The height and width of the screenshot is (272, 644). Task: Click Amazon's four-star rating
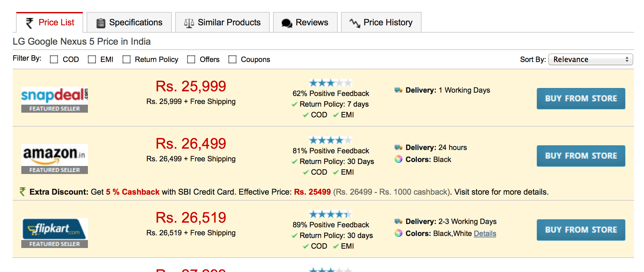330,140
